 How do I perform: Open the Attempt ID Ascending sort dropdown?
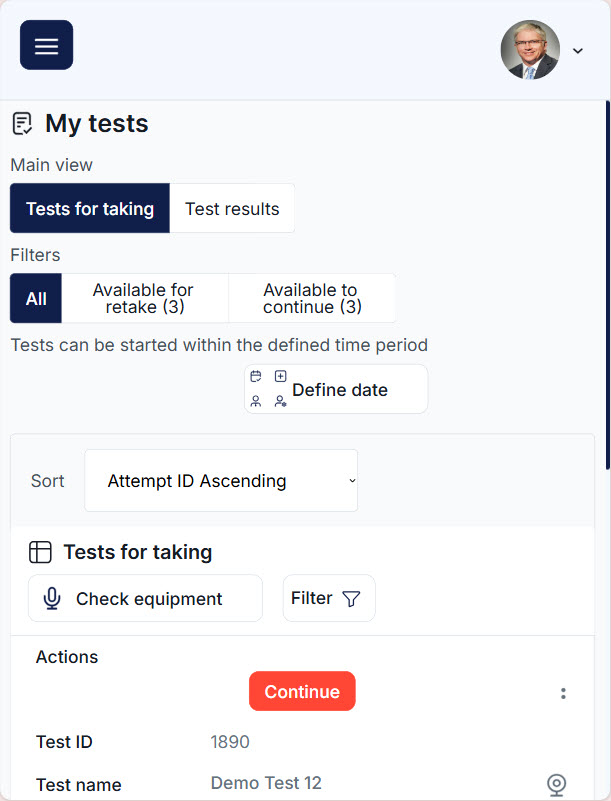point(221,481)
